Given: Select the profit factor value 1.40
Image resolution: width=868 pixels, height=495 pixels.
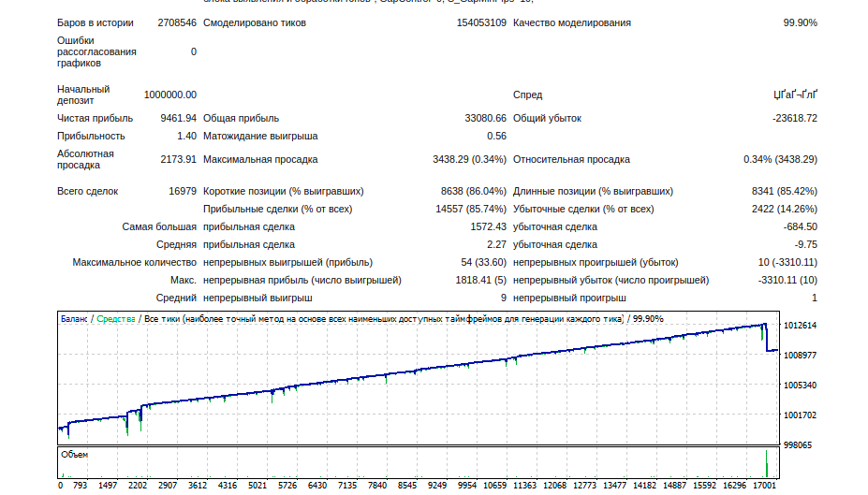Looking at the screenshot, I should tap(186, 136).
